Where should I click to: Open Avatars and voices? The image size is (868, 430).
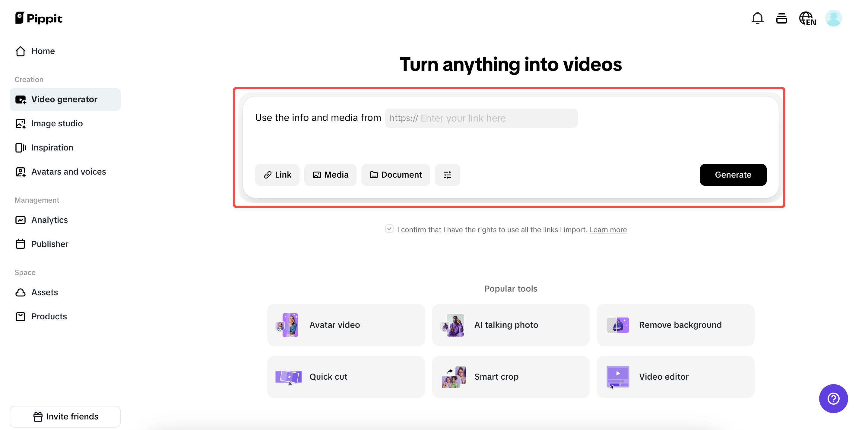point(68,172)
